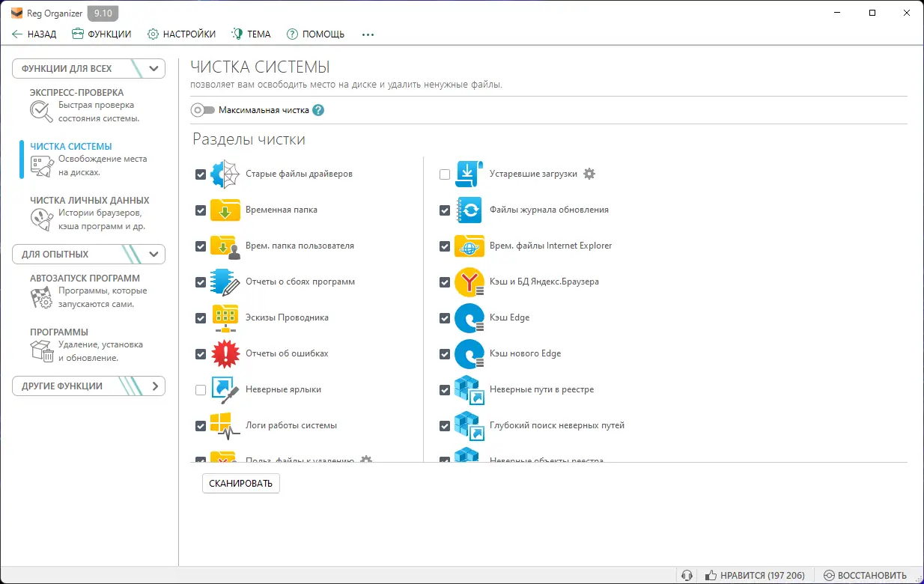Click the Программы sidebar box icon
Image resolution: width=924 pixels, height=584 pixels.
pyautogui.click(x=41, y=351)
